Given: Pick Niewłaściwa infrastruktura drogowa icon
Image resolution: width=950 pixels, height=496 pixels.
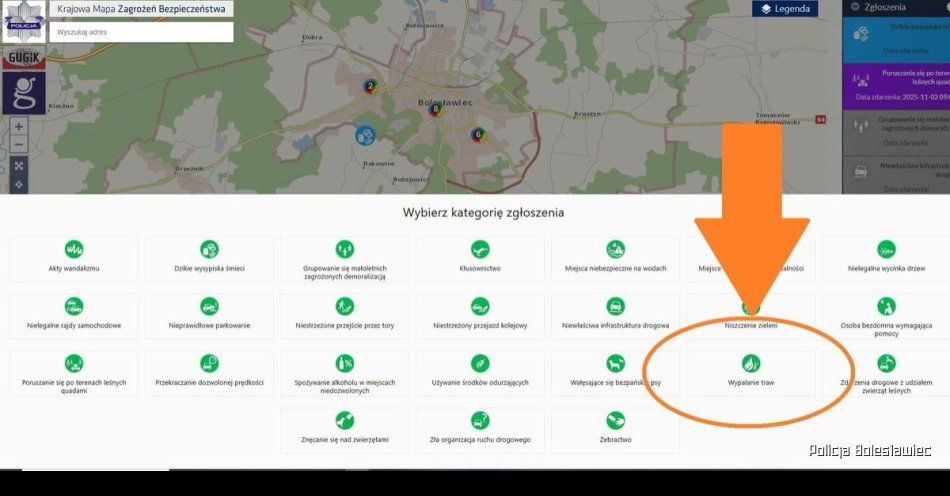Looking at the screenshot, I should pyautogui.click(x=616, y=306).
